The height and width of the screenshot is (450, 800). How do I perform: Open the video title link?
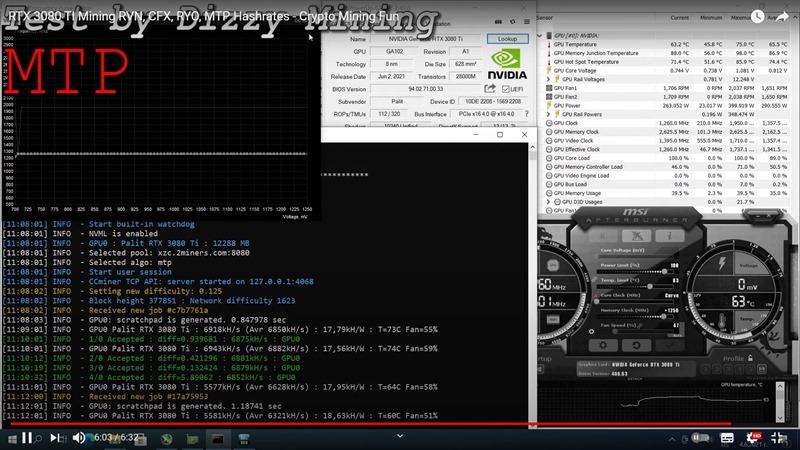pyautogui.click(x=203, y=16)
